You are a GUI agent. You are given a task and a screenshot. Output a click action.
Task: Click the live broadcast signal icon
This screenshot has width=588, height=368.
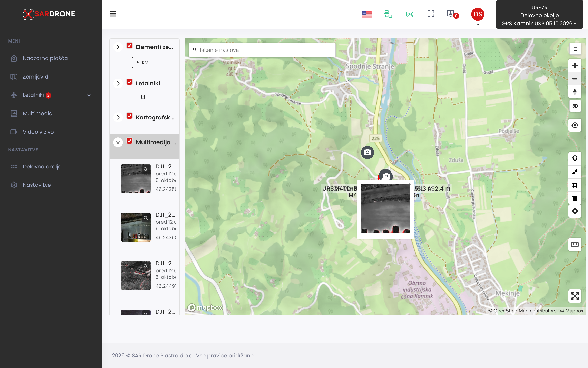click(410, 14)
